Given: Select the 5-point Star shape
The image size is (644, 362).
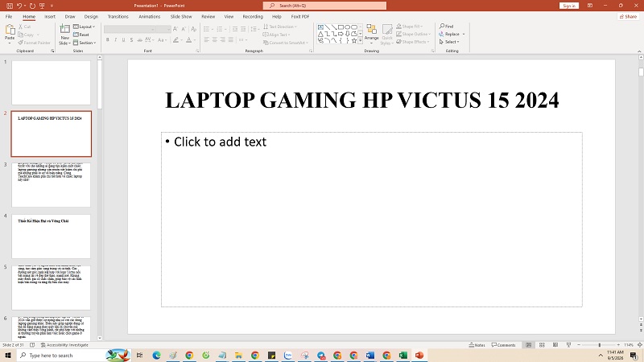Looking at the screenshot, I should pos(354,41).
